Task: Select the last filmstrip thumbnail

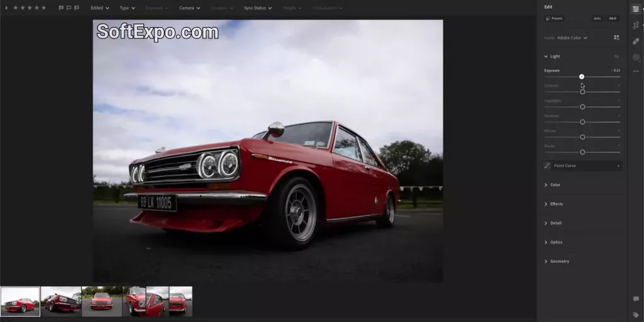Action: coord(180,301)
